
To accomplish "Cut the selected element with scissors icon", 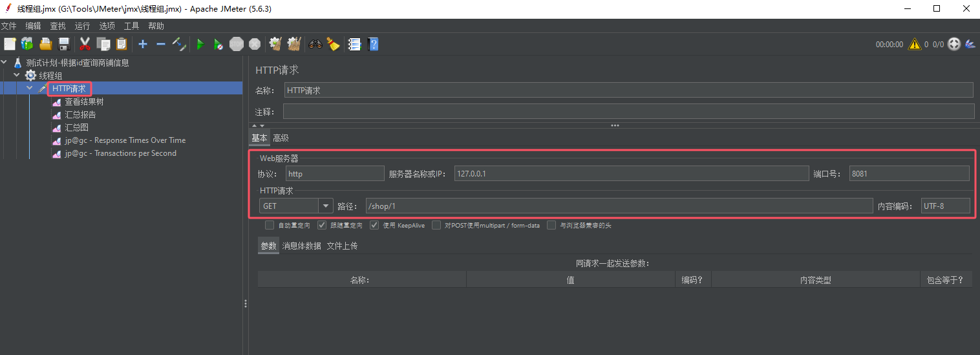I will 85,44.
